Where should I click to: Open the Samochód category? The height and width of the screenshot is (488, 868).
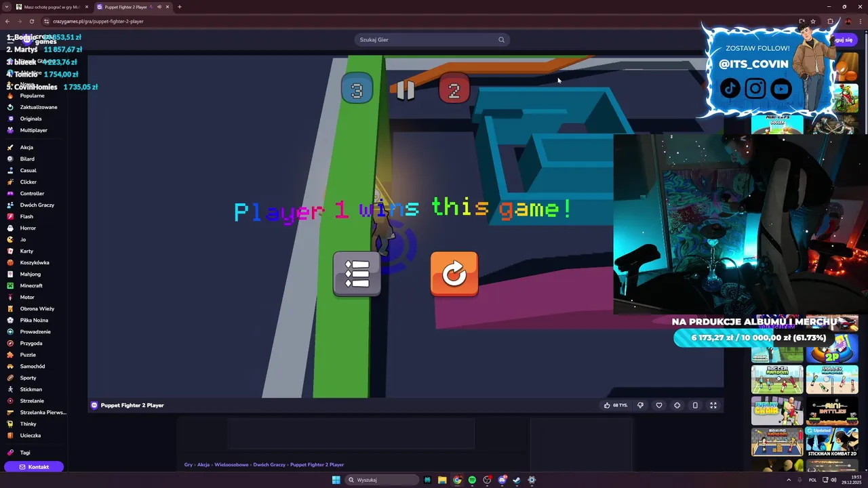pos(33,366)
